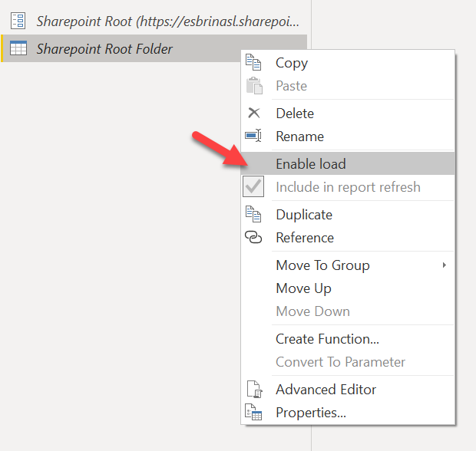Choose Reference to create referenced query
This screenshot has height=451, width=476.
pyautogui.click(x=305, y=238)
